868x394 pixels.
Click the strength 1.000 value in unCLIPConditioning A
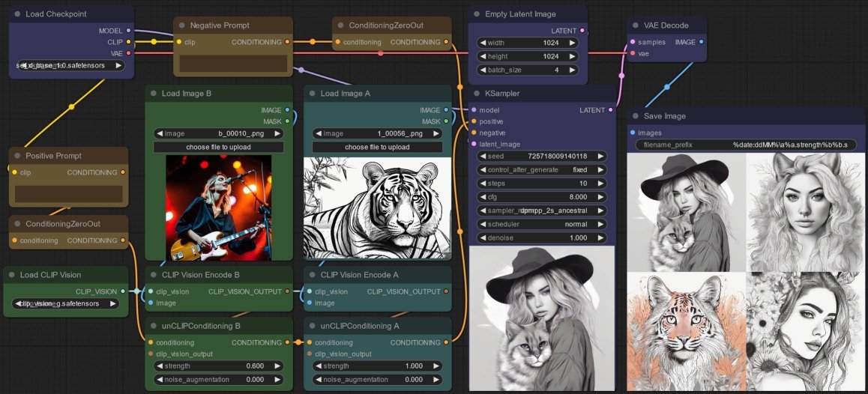tap(414, 366)
